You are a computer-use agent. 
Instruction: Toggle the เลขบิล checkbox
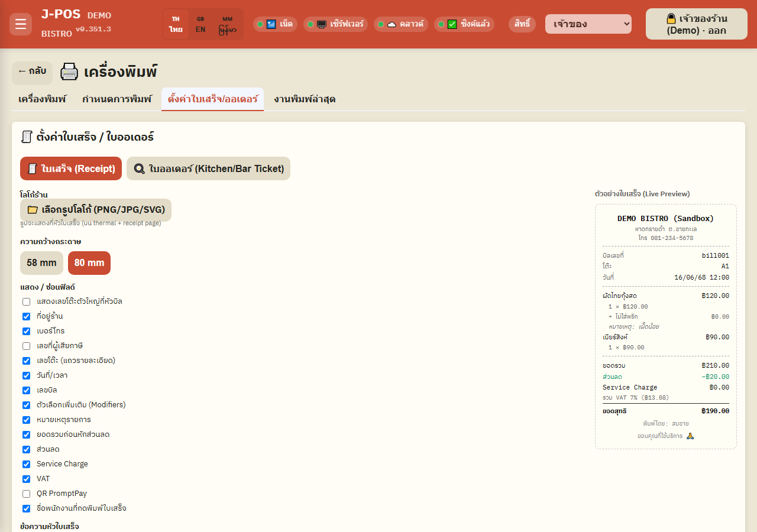coord(26,390)
